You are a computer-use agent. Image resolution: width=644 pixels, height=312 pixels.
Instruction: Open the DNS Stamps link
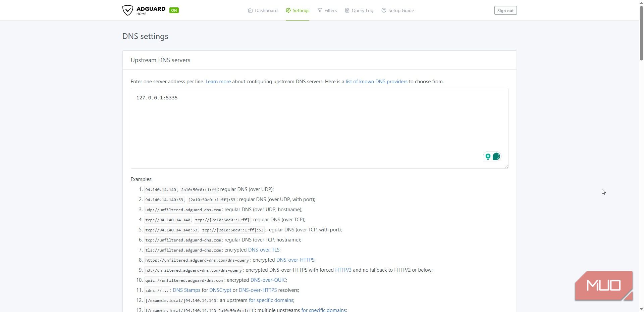(x=186, y=290)
